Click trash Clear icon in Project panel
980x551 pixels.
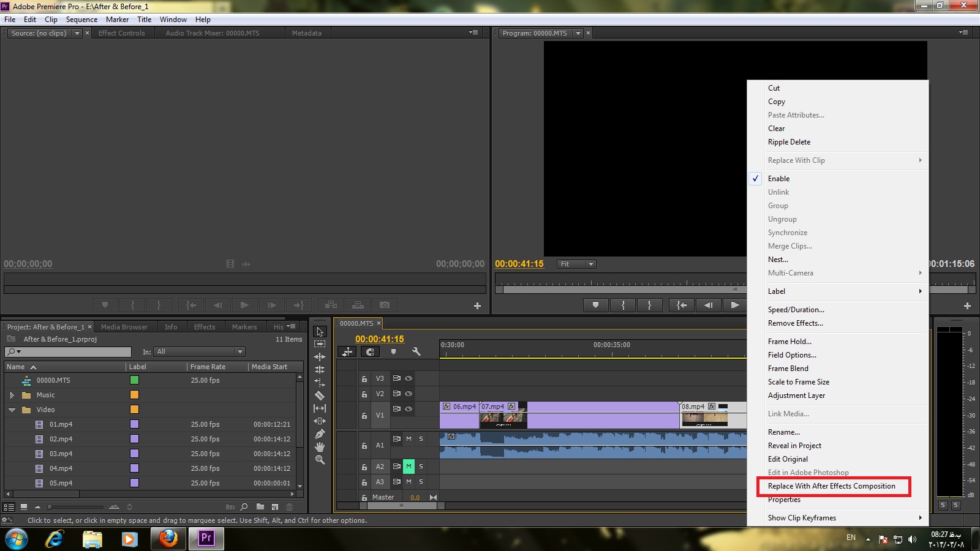pyautogui.click(x=290, y=507)
